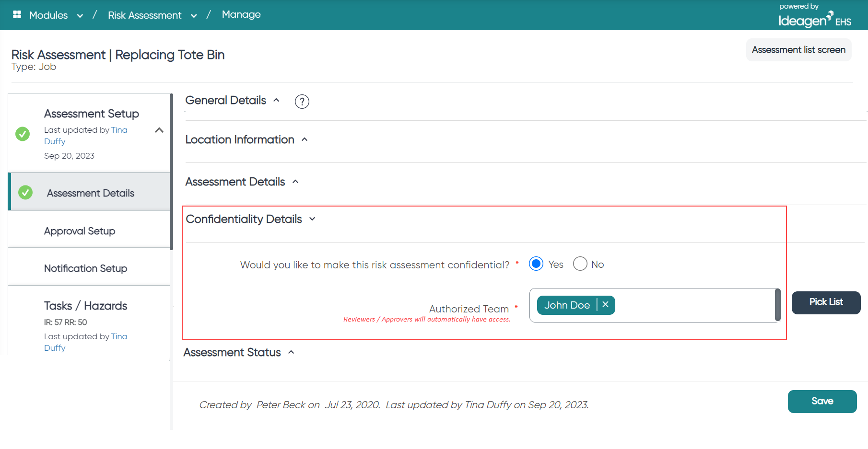Expand the Assessment Details section header
This screenshot has height=449, width=868.
click(295, 182)
